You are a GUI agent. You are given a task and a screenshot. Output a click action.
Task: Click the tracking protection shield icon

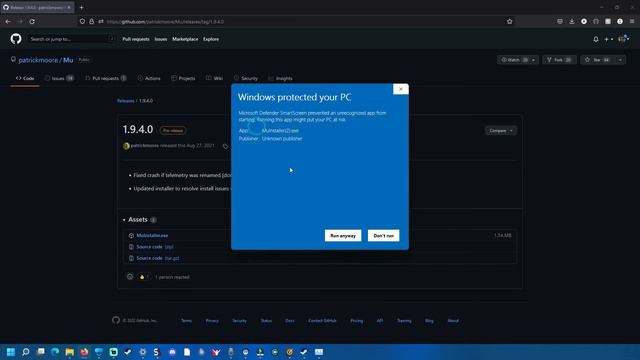tap(82, 22)
